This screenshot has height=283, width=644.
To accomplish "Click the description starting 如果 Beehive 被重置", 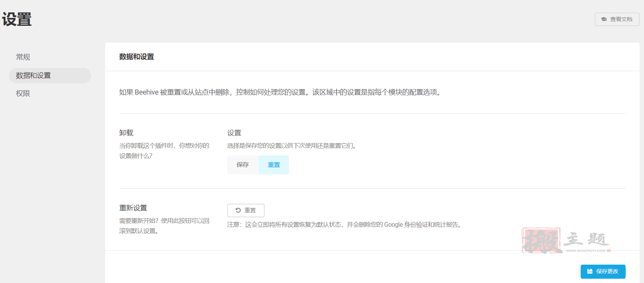I will coord(281,92).
